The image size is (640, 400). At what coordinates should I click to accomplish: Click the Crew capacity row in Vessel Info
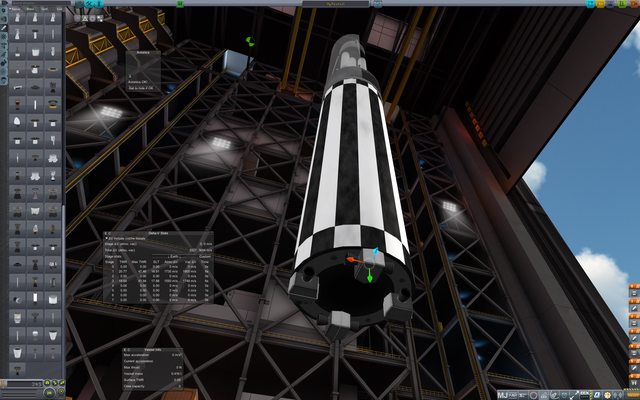152,386
